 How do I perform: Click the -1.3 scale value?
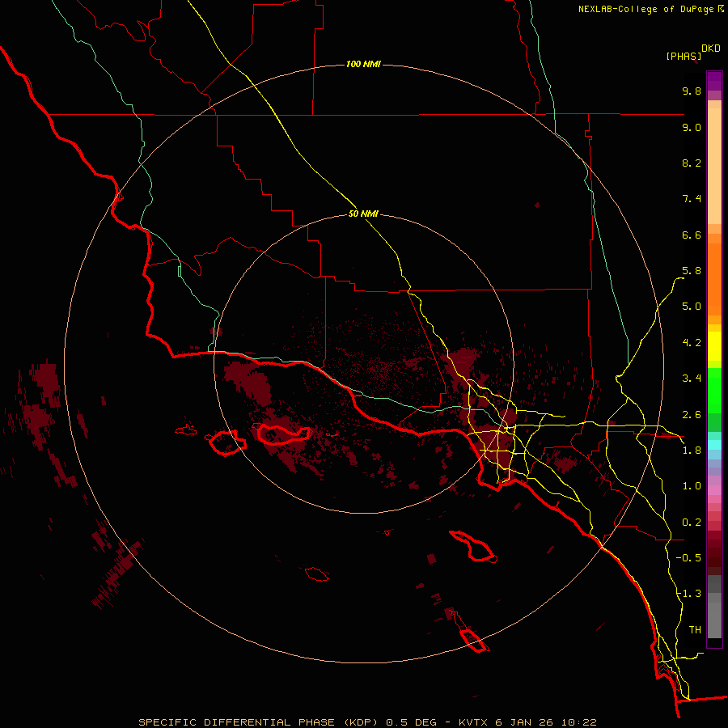click(688, 594)
